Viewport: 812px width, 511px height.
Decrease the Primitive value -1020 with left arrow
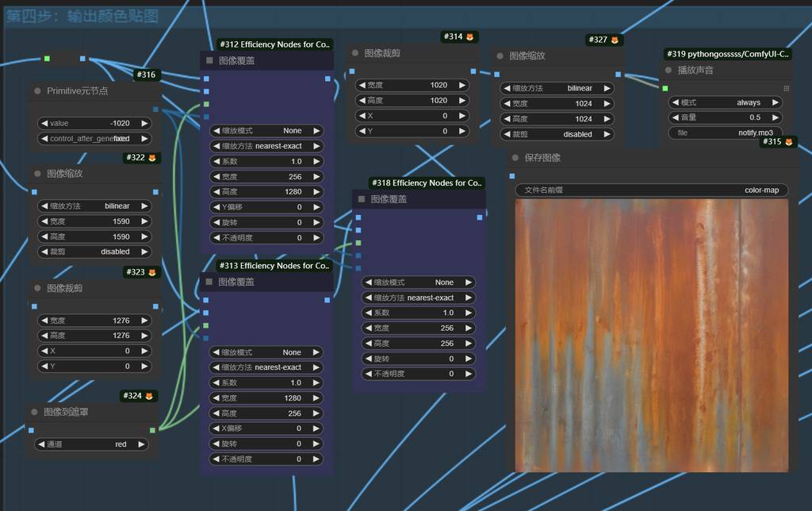(x=44, y=124)
